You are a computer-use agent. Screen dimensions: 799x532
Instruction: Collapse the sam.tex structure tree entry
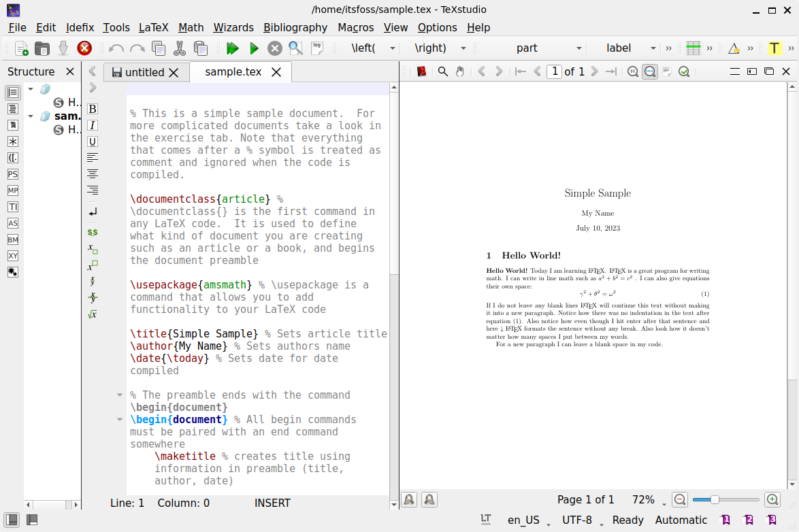(30, 116)
